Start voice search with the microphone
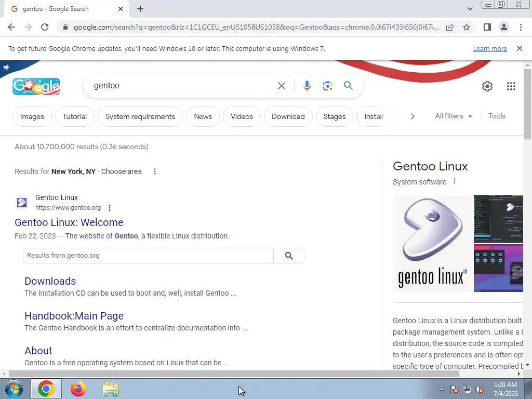This screenshot has width=532, height=399. point(307,86)
